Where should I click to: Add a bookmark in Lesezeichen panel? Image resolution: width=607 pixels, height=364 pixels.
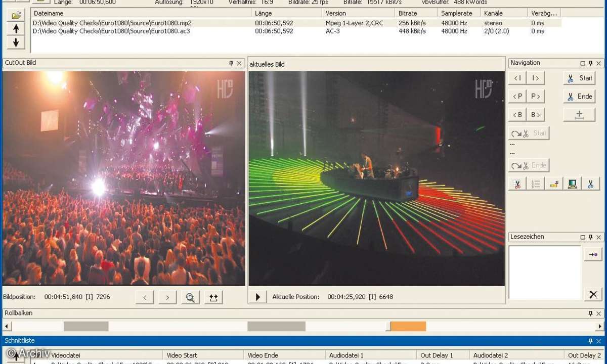[593, 254]
